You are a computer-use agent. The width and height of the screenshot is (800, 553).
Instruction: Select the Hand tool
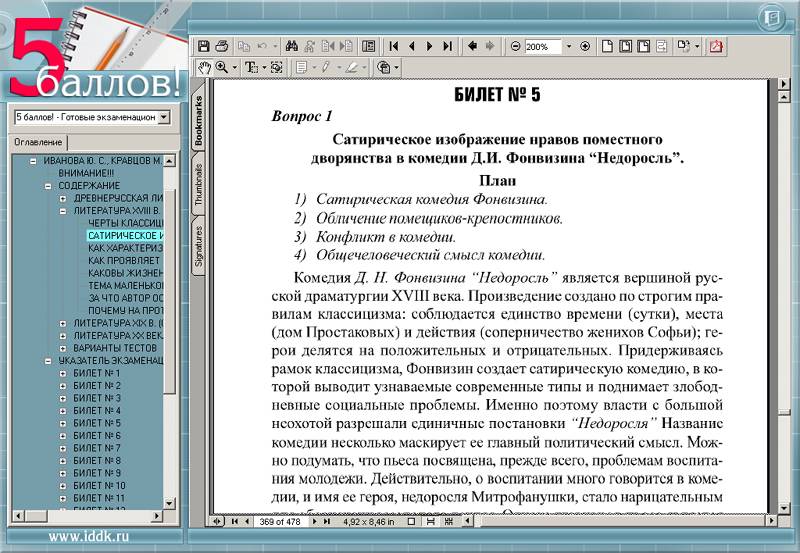(205, 67)
